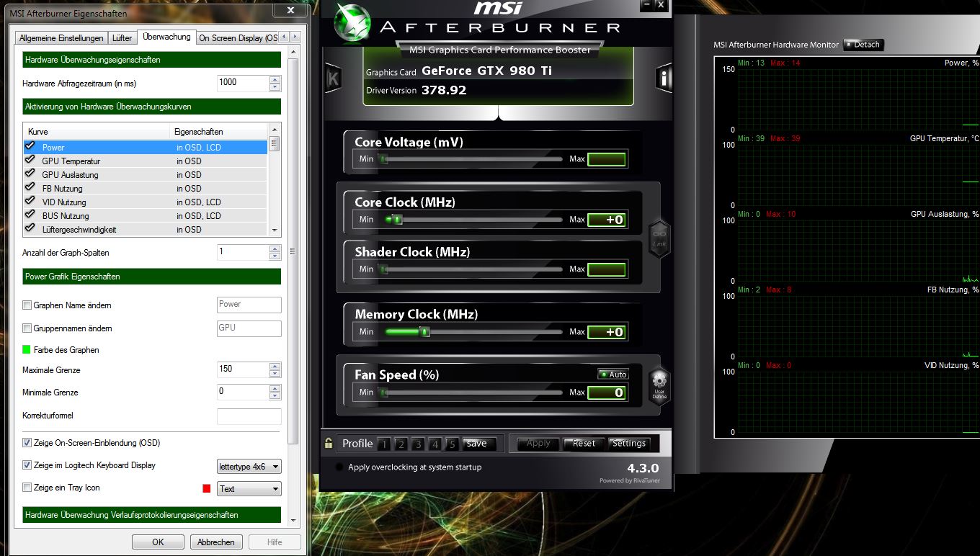Click the Memory Clock +0 value box

coord(607,332)
